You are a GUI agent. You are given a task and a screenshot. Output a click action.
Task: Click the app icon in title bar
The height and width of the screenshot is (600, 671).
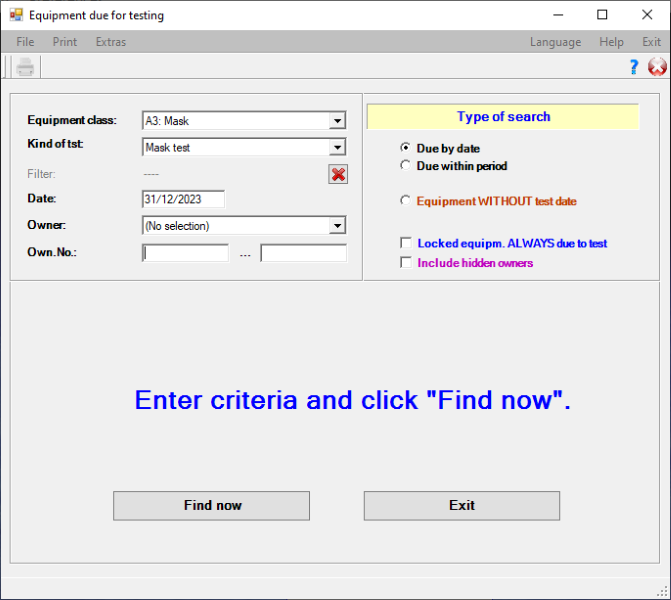[15, 15]
